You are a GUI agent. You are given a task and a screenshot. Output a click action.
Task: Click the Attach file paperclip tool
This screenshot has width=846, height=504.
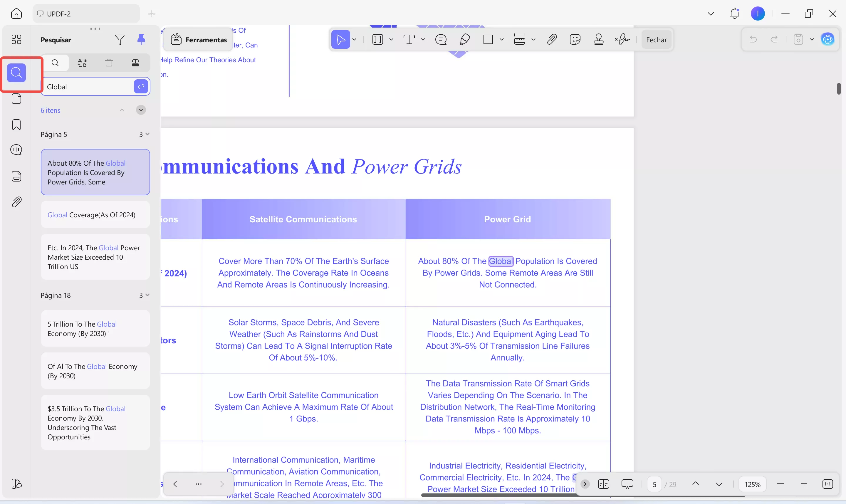552,40
